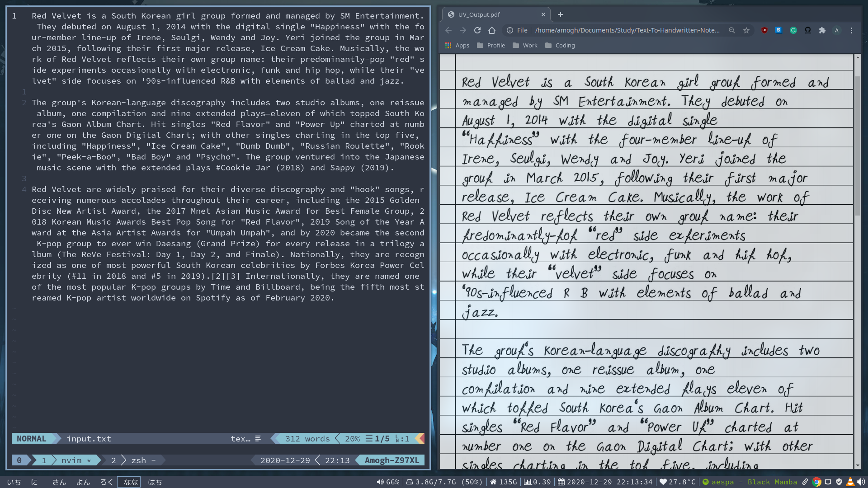Click the zoom magnifier icon in address bar
The height and width of the screenshot is (488, 868).
click(731, 30)
